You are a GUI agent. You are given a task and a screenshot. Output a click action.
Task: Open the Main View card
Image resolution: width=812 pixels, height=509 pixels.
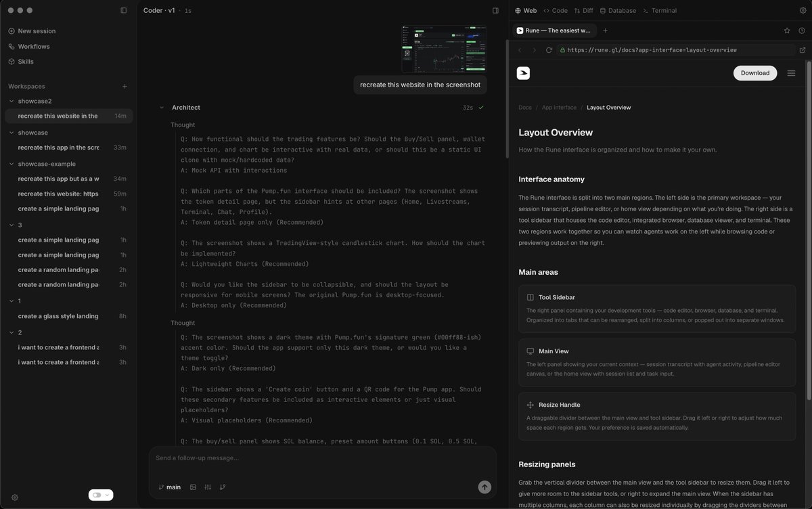click(657, 362)
